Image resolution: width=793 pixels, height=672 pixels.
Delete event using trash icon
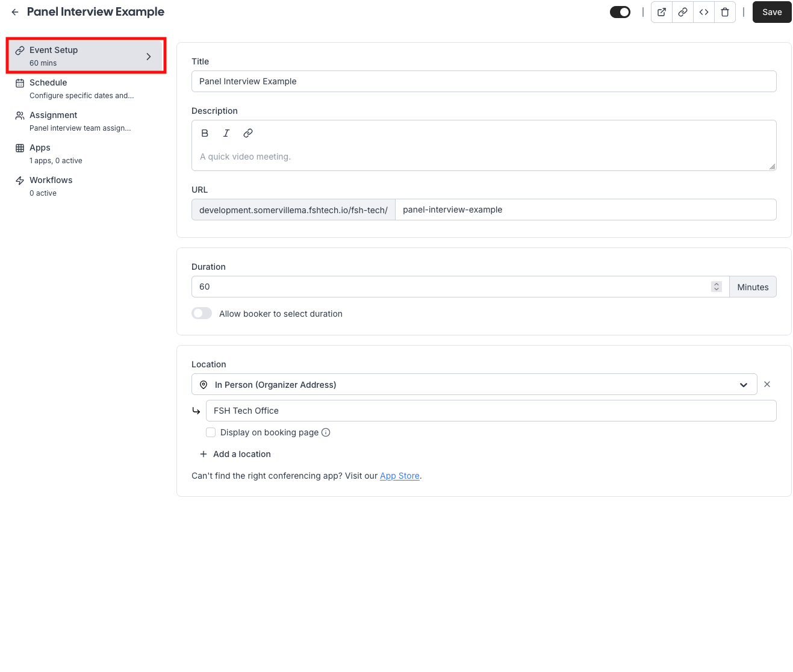pyautogui.click(x=725, y=12)
